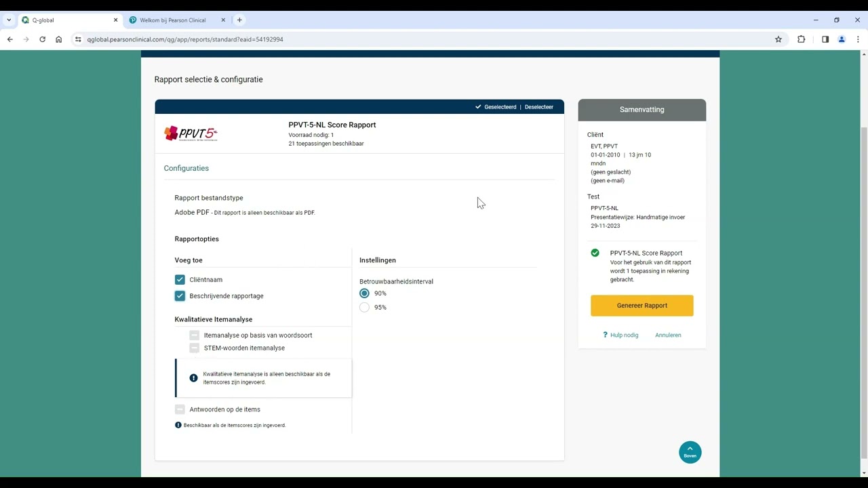
Task: Reload the Q-global page
Action: (42, 39)
